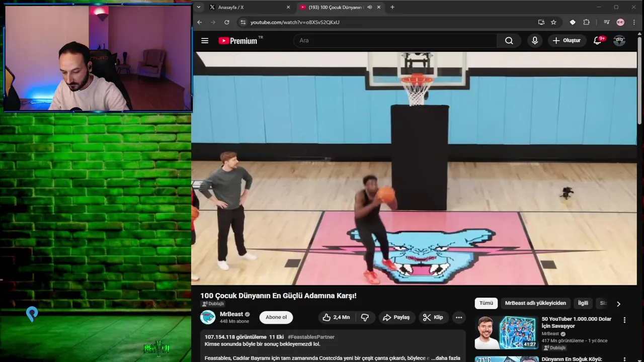Share the video with 'Paylaş'
The image size is (644, 362).
tap(396, 317)
